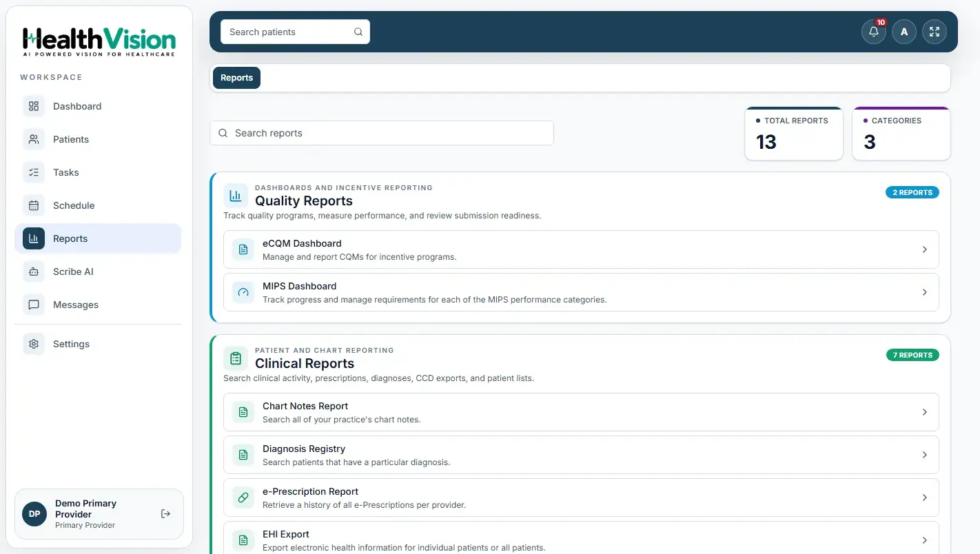Click the HealthVision logo
980x554 pixels.
pyautogui.click(x=99, y=41)
